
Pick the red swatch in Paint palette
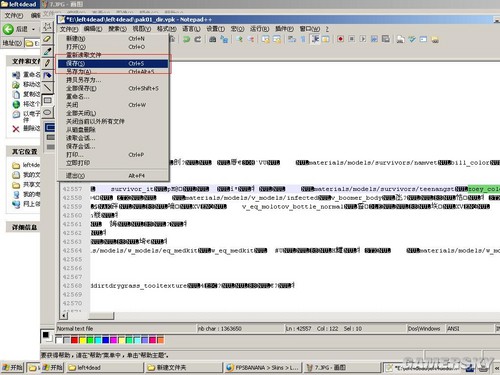[74, 340]
